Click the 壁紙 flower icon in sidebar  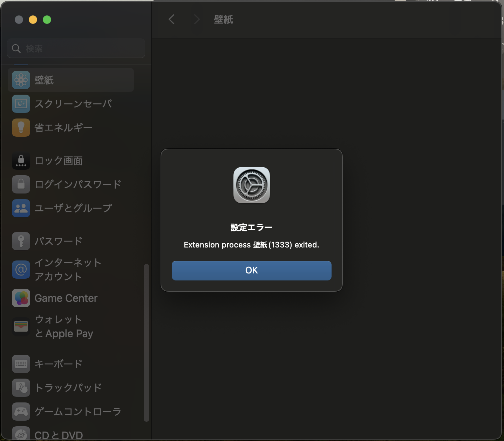pos(21,80)
